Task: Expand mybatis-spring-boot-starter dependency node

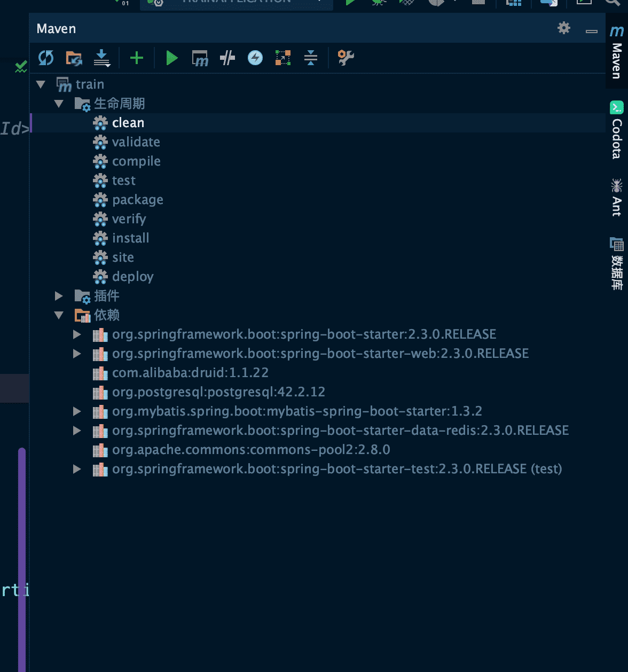Action: coord(77,411)
